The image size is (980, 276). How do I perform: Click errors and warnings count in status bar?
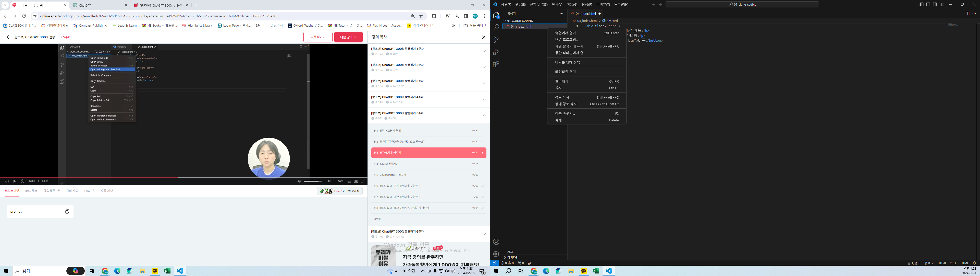(507, 263)
